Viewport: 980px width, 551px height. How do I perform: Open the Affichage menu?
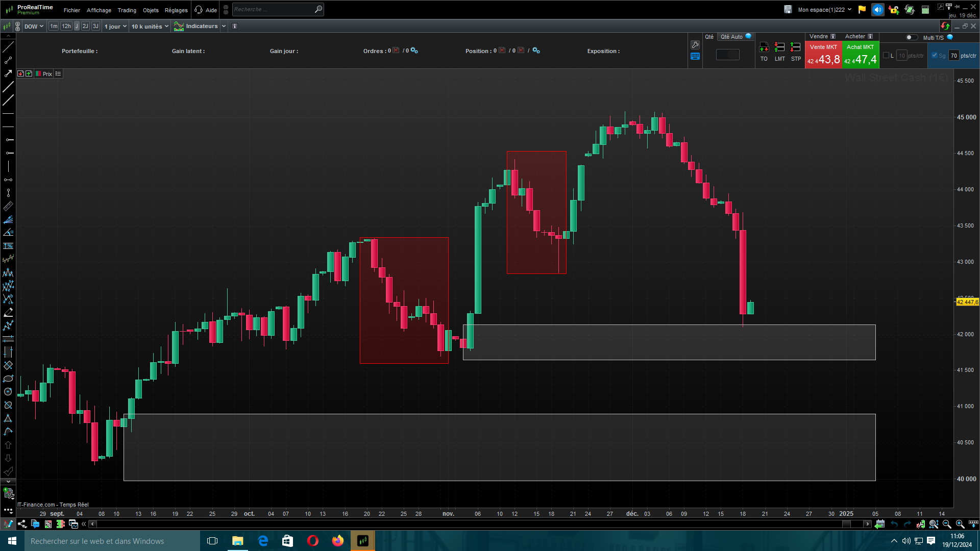tap(99, 10)
